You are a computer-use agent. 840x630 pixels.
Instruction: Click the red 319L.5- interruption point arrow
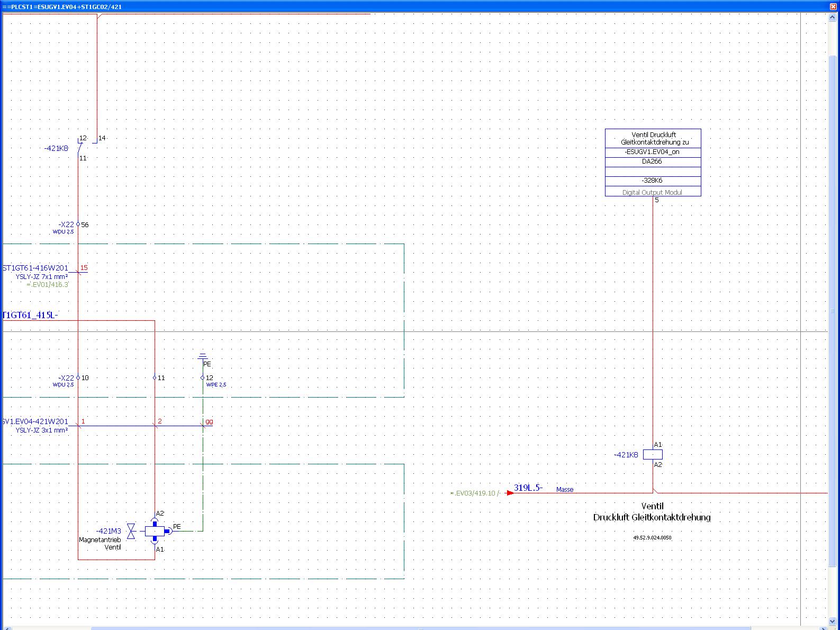pyautogui.click(x=510, y=493)
